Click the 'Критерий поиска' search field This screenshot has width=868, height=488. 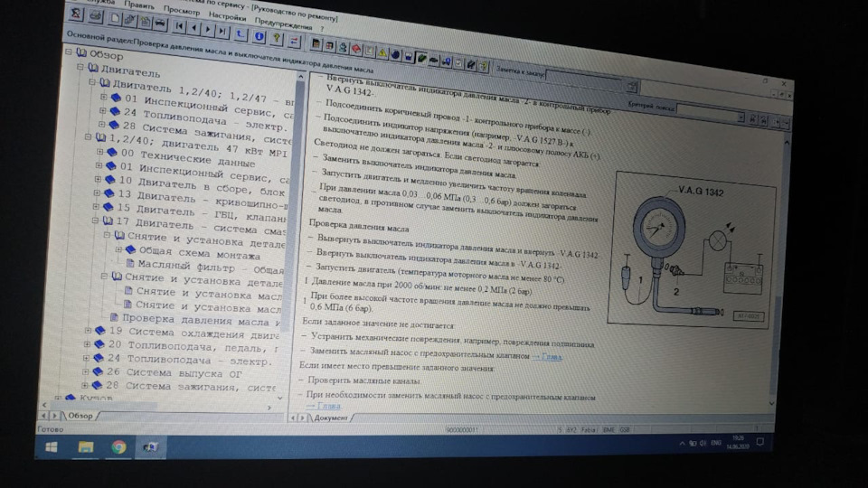point(709,114)
